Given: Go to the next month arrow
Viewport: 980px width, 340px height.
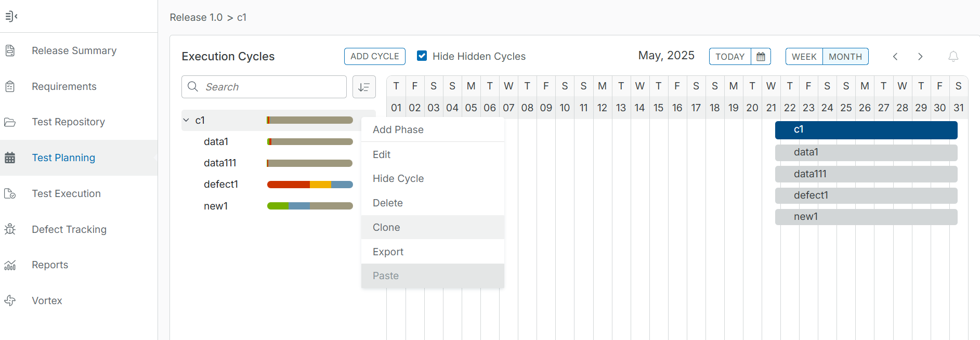Looking at the screenshot, I should 920,57.
